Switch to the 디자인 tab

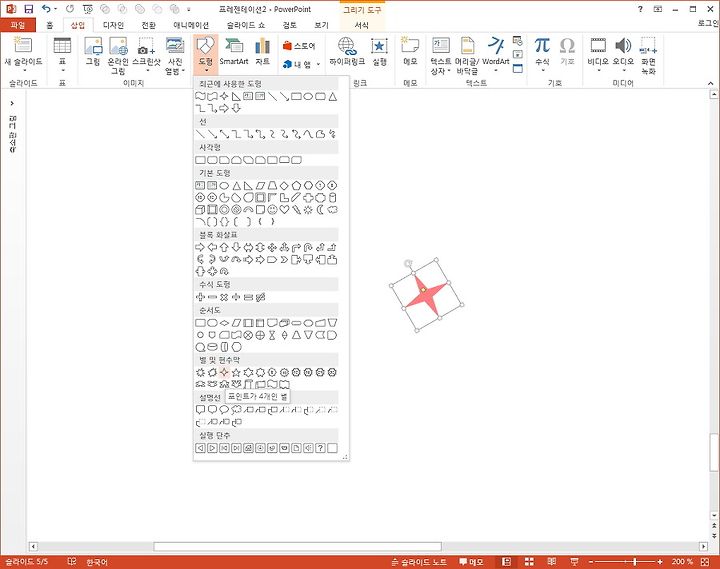point(113,25)
